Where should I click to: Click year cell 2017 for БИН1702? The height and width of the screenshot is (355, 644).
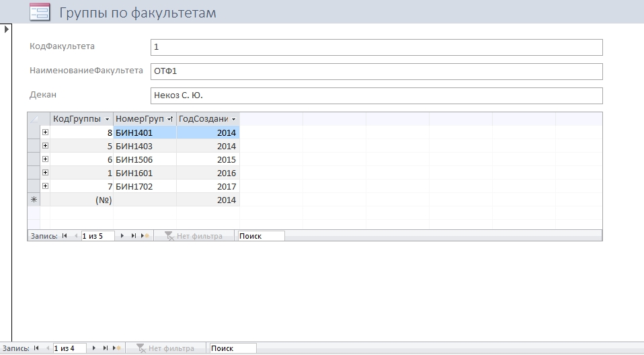[x=208, y=186]
